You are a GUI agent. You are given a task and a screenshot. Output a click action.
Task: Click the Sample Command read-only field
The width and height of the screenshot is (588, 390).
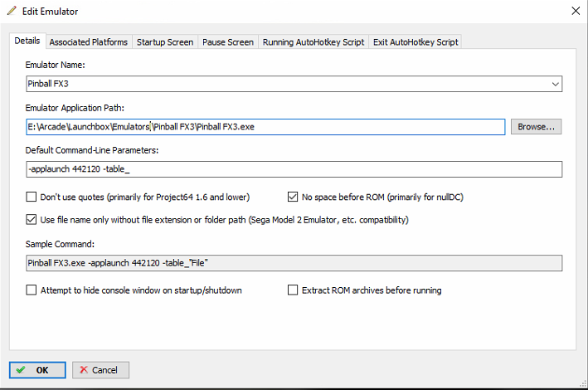tap(294, 263)
